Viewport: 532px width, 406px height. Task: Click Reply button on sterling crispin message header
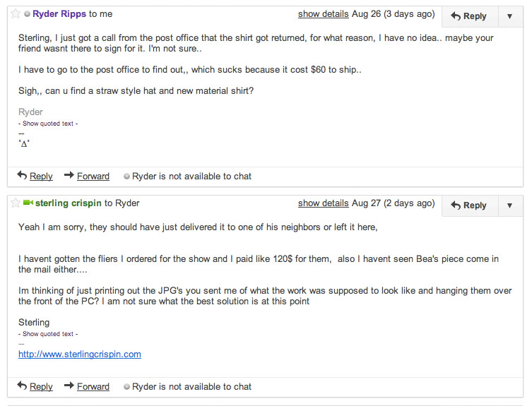tap(470, 205)
